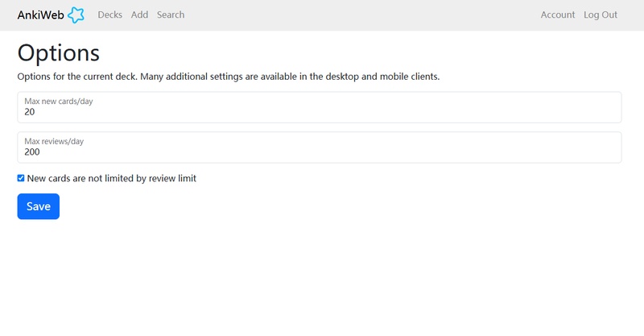Click the AnkiWeb star logo icon

(76, 15)
